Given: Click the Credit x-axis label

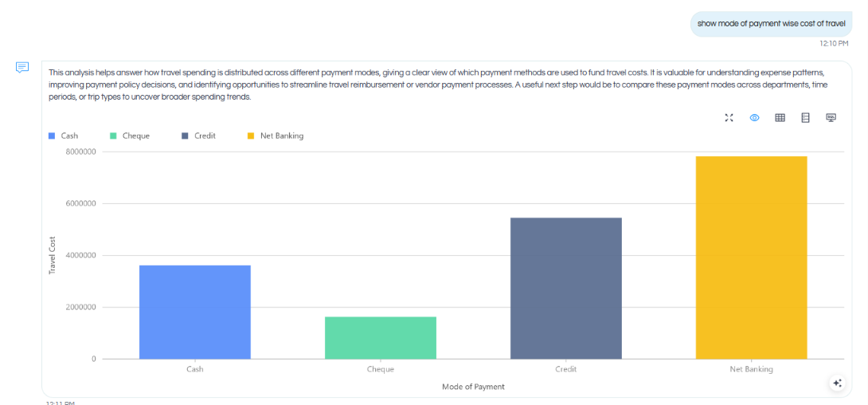Looking at the screenshot, I should [565, 369].
